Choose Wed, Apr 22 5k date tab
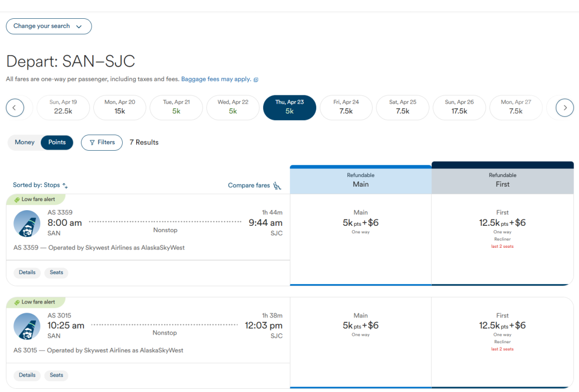Image resolution: width=579 pixels, height=392 pixels. 233,107
